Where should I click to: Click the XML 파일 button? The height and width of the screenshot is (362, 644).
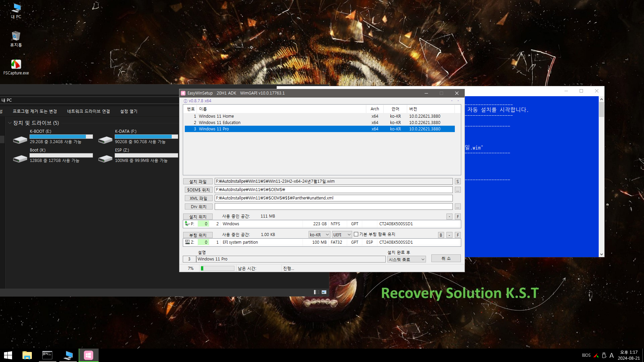199,198
